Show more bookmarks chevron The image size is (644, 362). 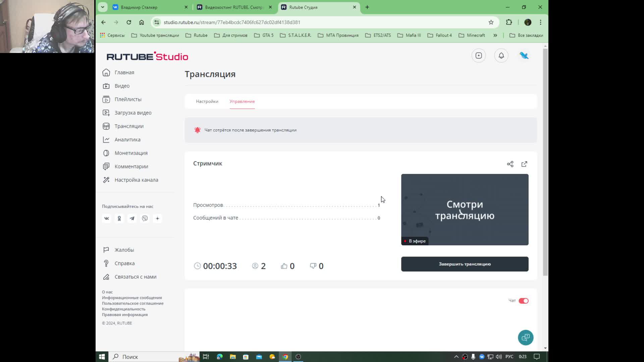(495, 35)
